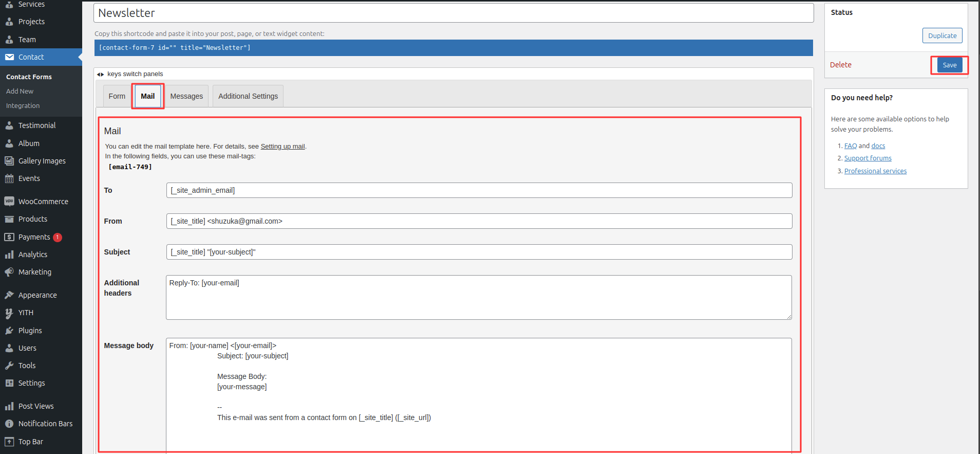The image size is (980, 454).
Task: Click the Notification Bars info icon
Action: pos(9,424)
